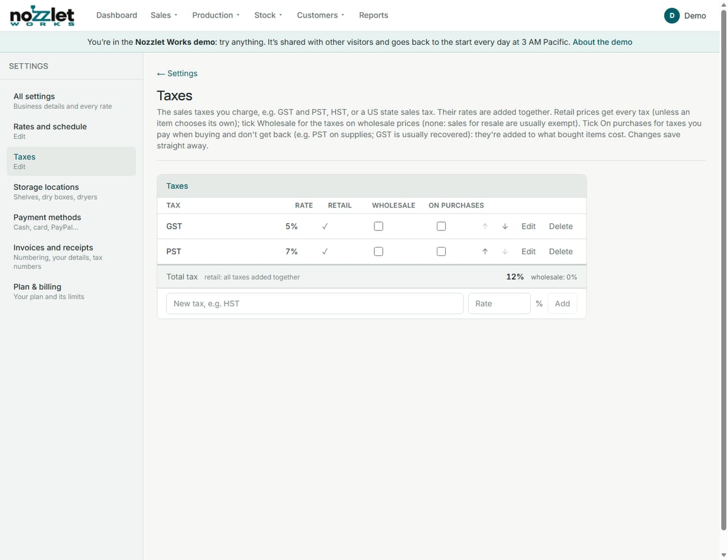Select Taxes in the settings sidebar
Viewport: 728px width, 560px height.
pos(71,161)
